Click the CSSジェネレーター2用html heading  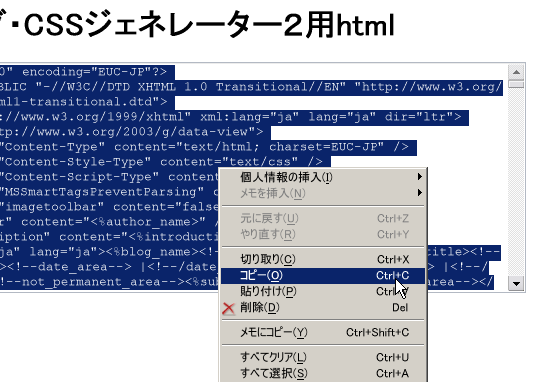pos(197,25)
